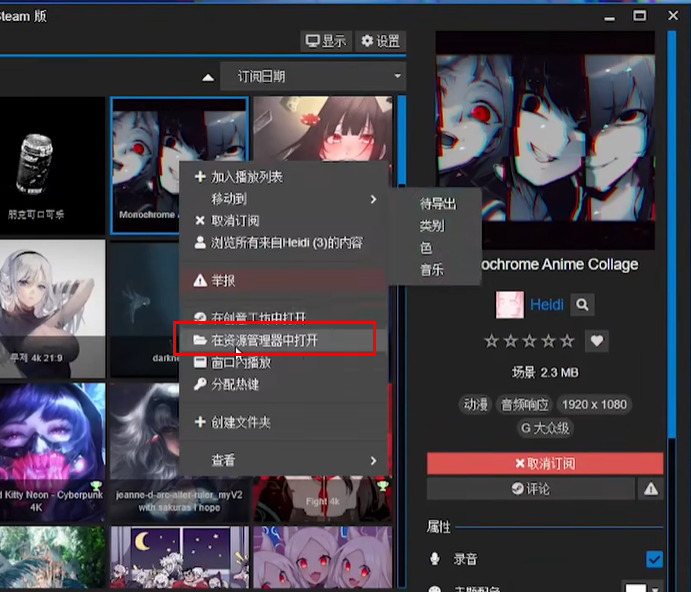The image size is (691, 592).
Task: Click Heidi's author avatar
Action: pyautogui.click(x=510, y=304)
